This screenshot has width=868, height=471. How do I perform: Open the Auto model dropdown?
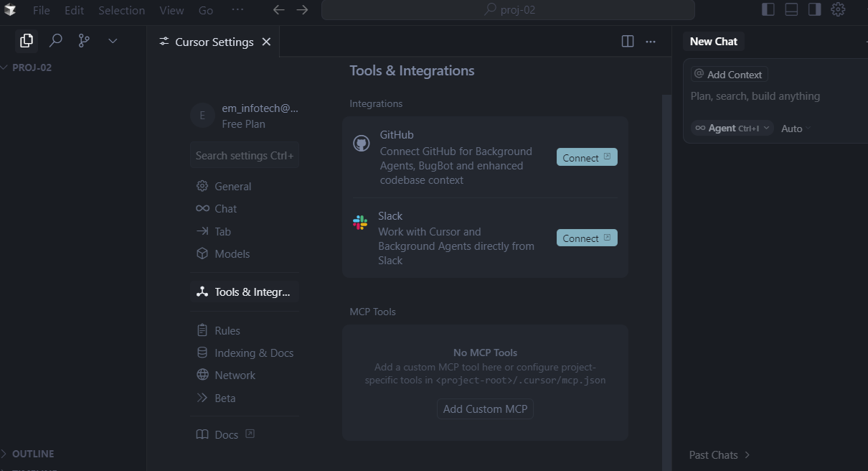pyautogui.click(x=796, y=129)
